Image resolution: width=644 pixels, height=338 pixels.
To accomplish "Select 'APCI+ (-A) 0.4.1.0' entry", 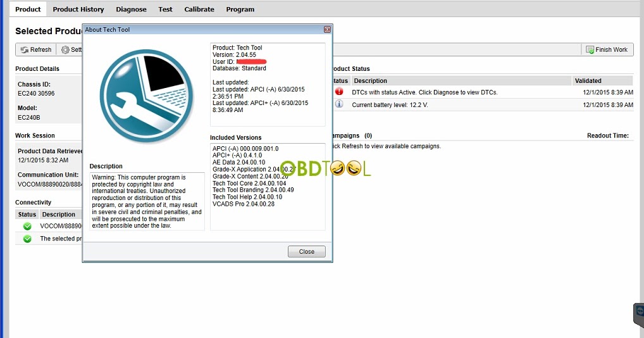I will coord(237,155).
